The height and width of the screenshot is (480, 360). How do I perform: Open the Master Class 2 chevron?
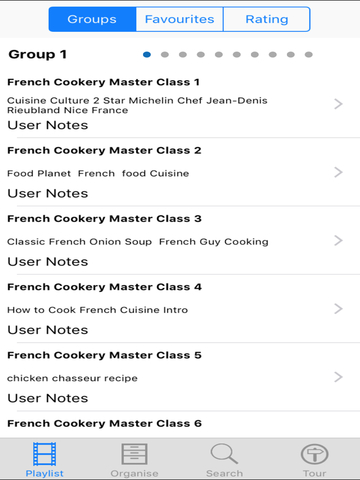tap(338, 172)
